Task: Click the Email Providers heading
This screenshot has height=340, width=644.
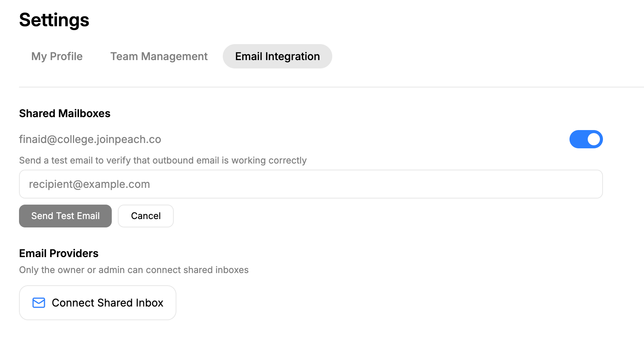Action: point(59,253)
